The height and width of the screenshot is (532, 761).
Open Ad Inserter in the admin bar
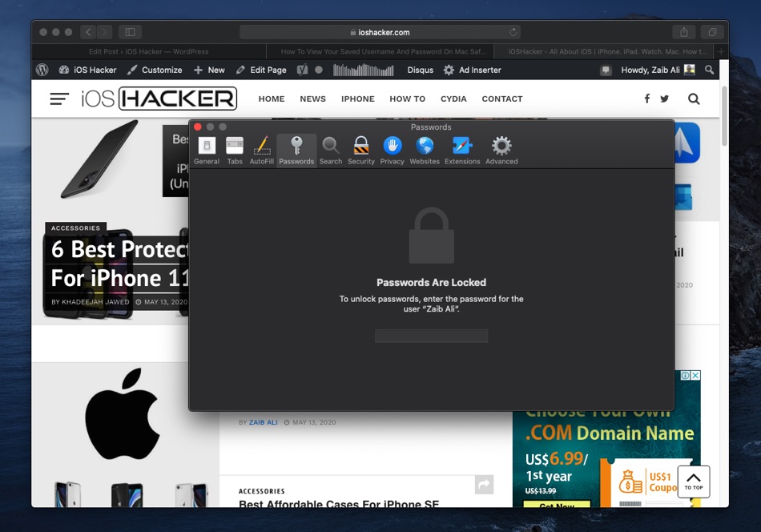(473, 70)
